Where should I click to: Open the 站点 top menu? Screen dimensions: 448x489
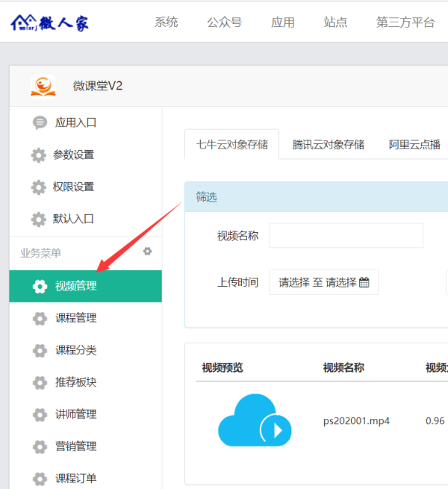[335, 22]
